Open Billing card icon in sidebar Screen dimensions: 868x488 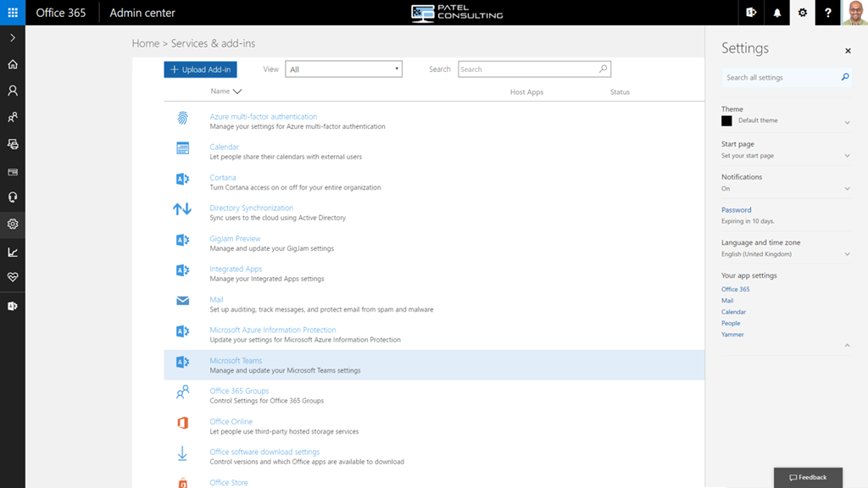click(13, 172)
